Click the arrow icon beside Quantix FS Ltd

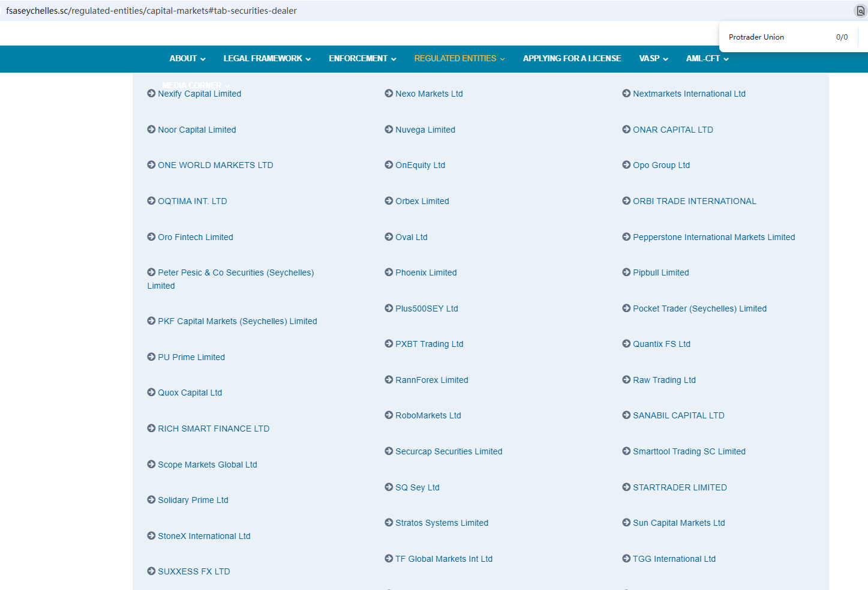pyautogui.click(x=626, y=343)
